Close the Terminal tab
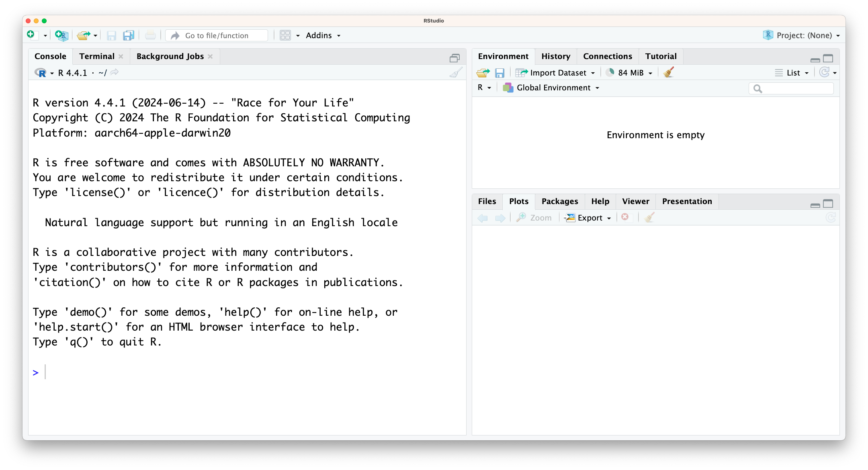This screenshot has width=868, height=470. 121,57
